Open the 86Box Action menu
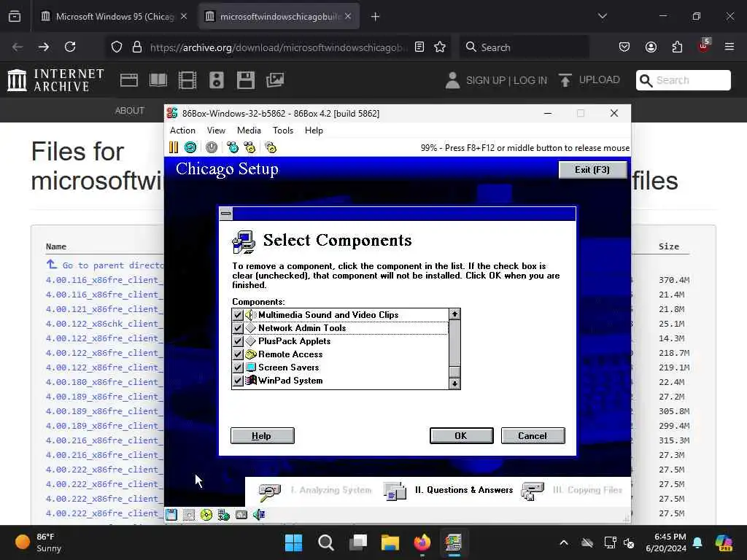This screenshot has height=560, width=747. click(x=182, y=131)
